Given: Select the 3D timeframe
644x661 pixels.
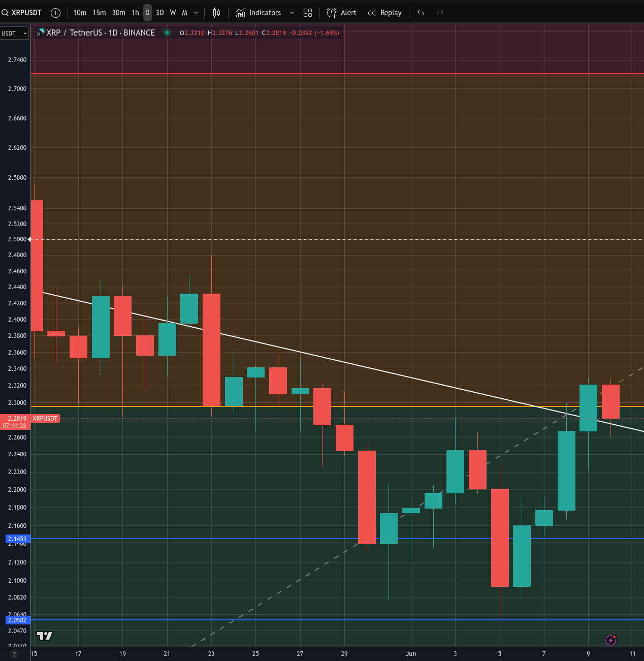Looking at the screenshot, I should pyautogui.click(x=160, y=13).
